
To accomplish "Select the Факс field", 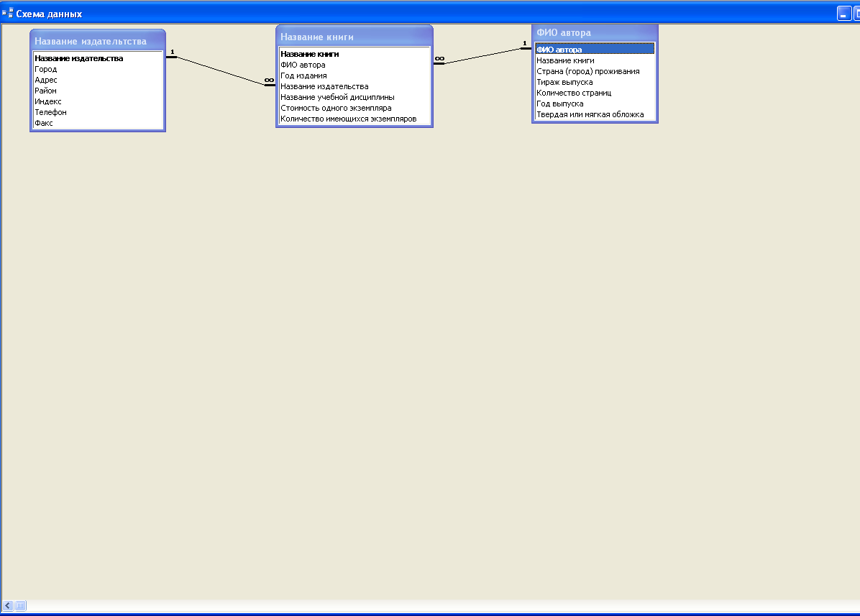I will [44, 123].
